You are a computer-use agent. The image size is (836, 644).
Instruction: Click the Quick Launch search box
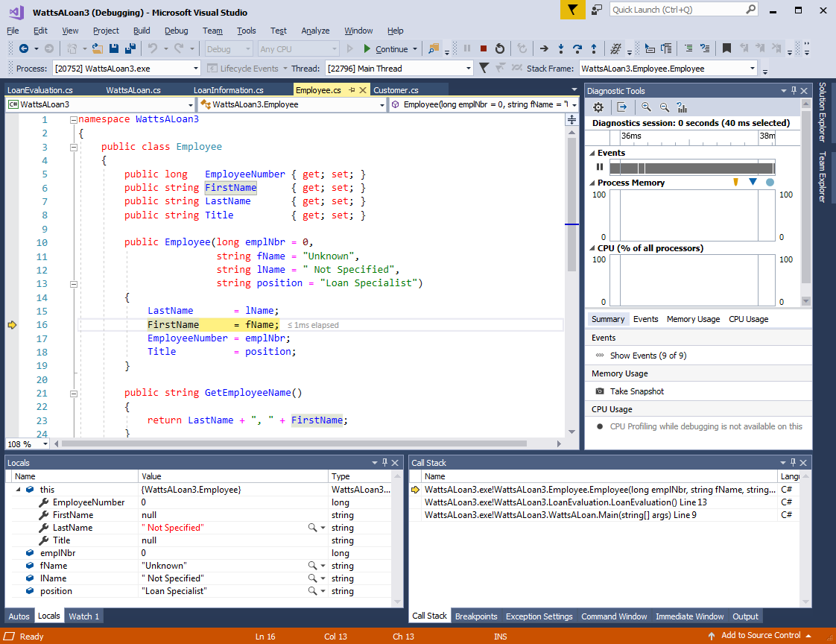click(684, 10)
